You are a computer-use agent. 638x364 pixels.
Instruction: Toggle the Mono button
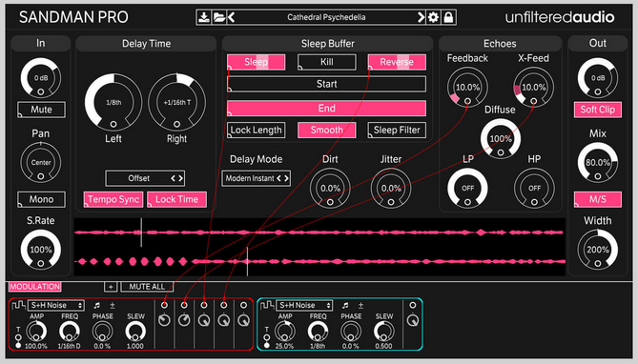pyautogui.click(x=41, y=200)
